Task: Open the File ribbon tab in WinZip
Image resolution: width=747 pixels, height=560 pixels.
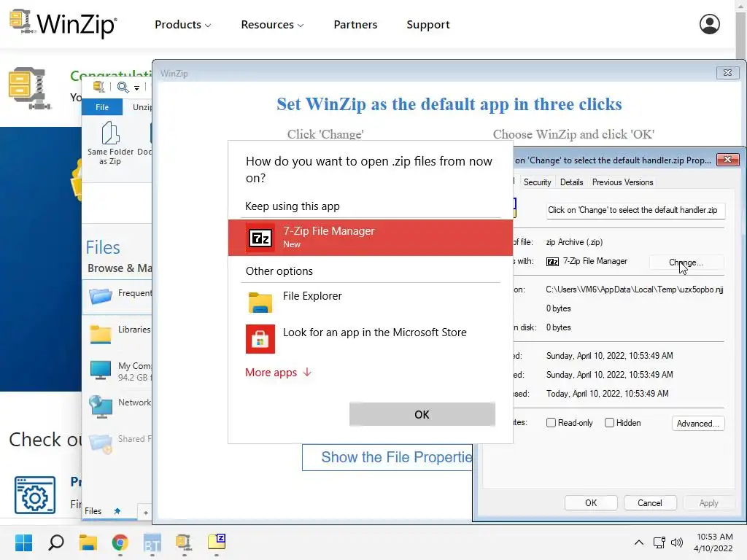Action: pyautogui.click(x=102, y=107)
